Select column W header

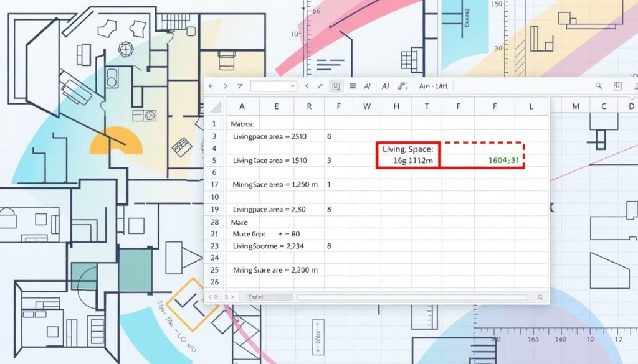pyautogui.click(x=367, y=106)
